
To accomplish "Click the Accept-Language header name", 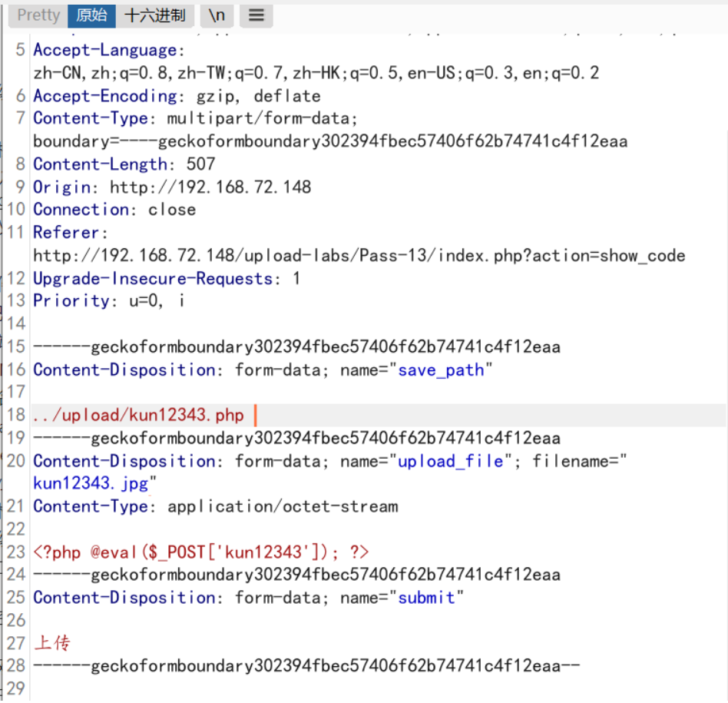I will (x=105, y=50).
